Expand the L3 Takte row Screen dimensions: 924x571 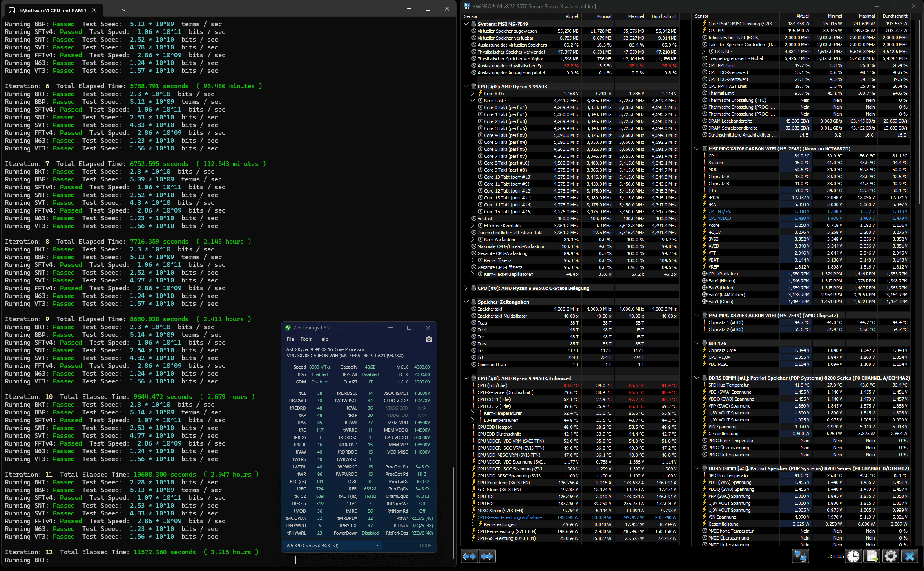704,52
